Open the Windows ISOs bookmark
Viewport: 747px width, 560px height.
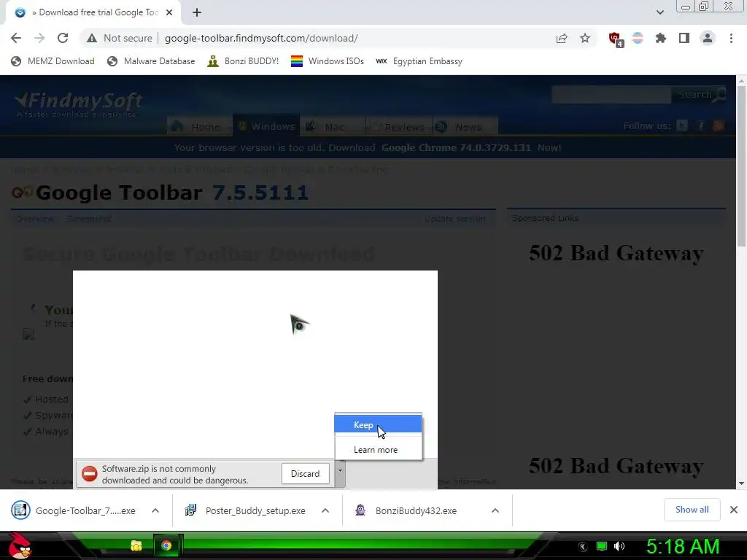(328, 61)
